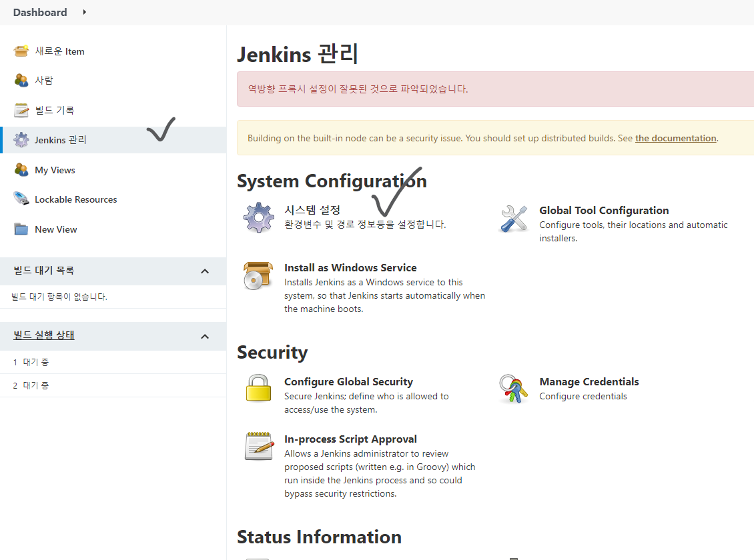Click the 사람 people icon
Screen dimensions: 754x560
(x=21, y=80)
